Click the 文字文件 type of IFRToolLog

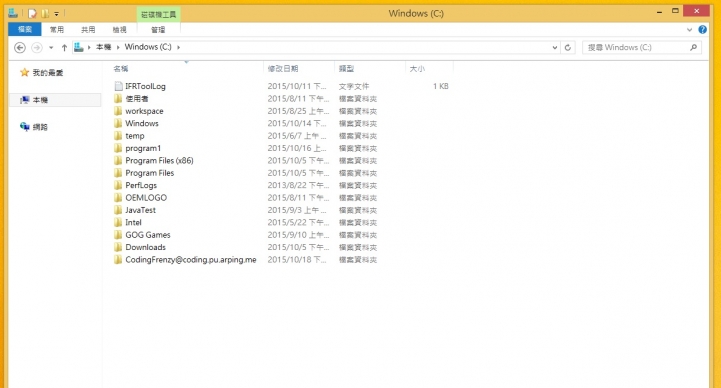coord(354,86)
